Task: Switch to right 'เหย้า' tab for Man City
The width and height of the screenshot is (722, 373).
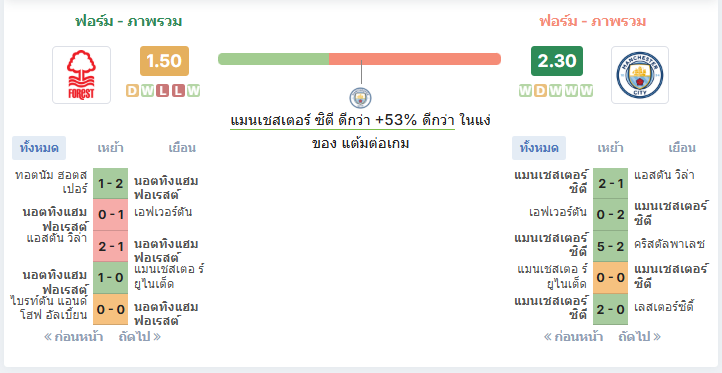Action: [x=611, y=148]
